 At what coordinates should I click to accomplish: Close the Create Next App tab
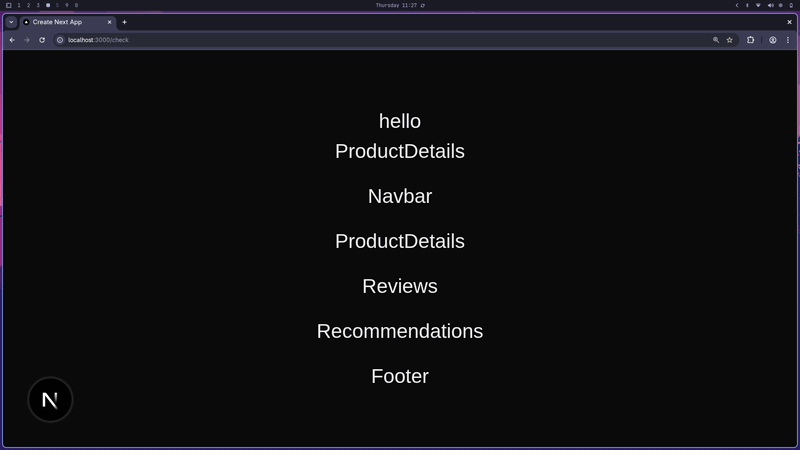coord(110,22)
